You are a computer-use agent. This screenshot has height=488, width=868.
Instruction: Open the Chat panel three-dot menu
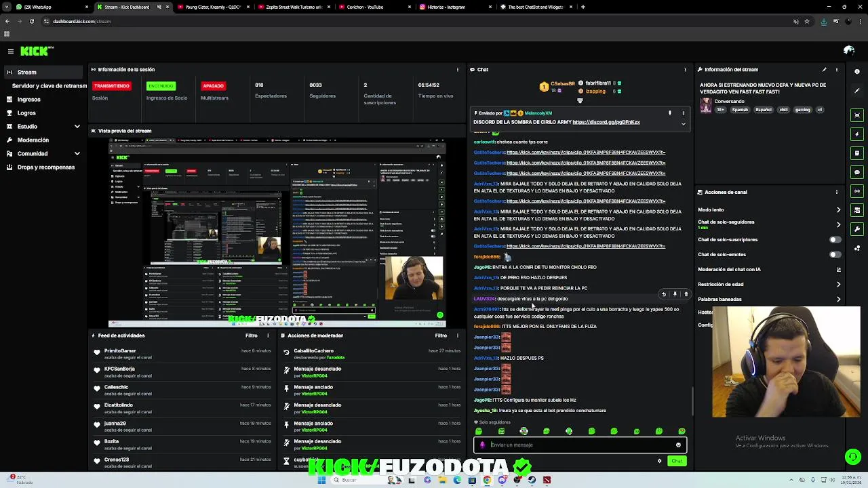coord(685,70)
